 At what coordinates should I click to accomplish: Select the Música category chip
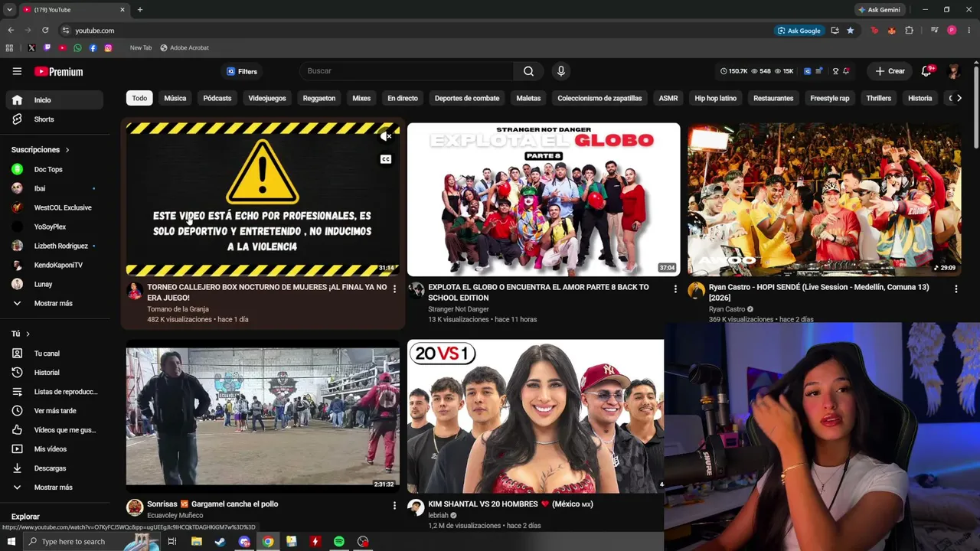175,98
